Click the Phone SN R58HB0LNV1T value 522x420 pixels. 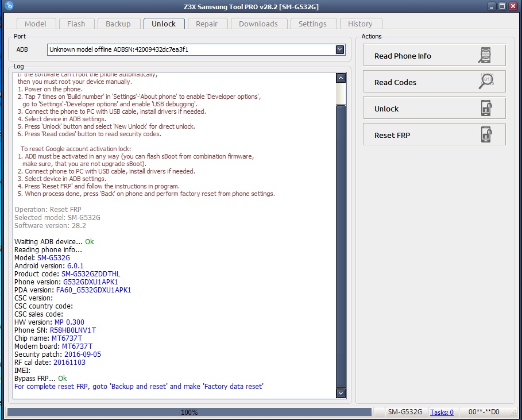[x=73, y=330]
